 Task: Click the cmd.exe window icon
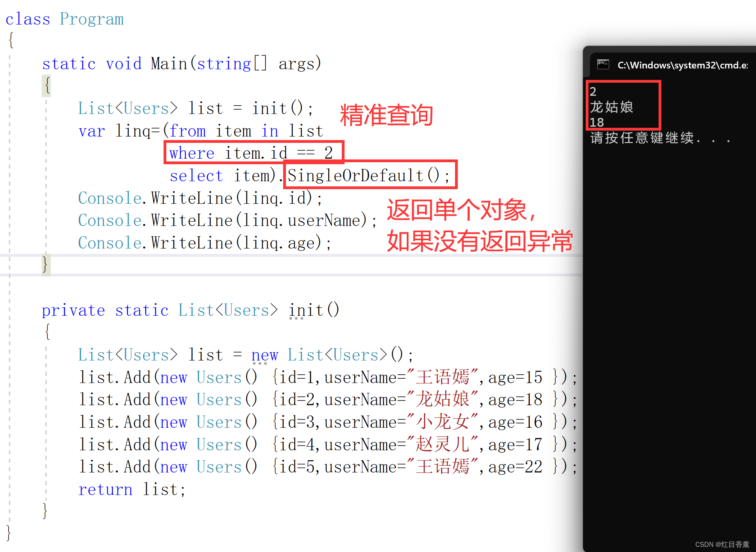603,64
